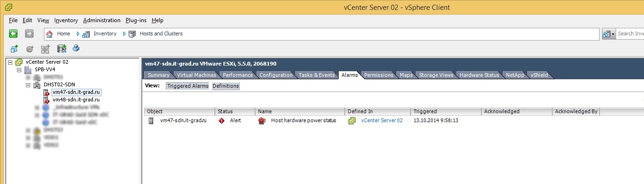Screen dimensions: 644x184
Task: Click the green Back navigation arrow
Action: click(13, 33)
